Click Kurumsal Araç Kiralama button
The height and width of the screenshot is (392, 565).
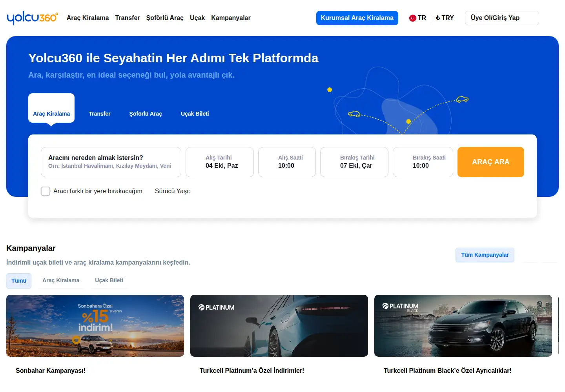pyautogui.click(x=357, y=18)
